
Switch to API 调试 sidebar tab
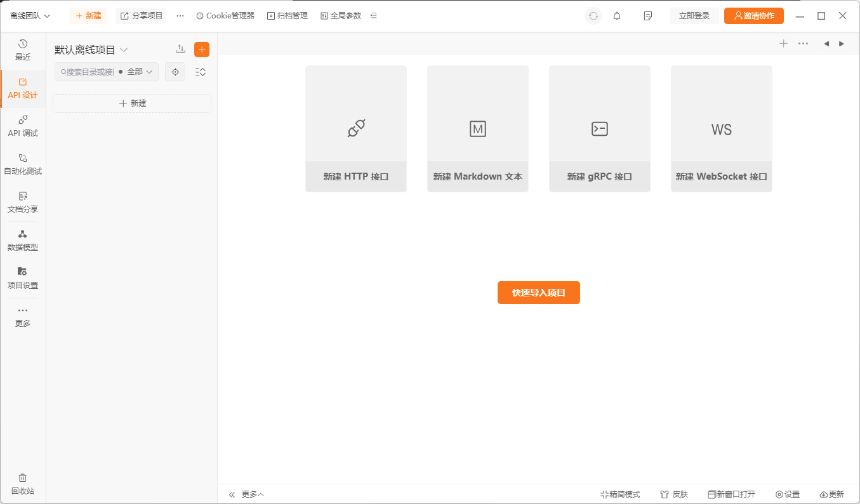pos(23,126)
